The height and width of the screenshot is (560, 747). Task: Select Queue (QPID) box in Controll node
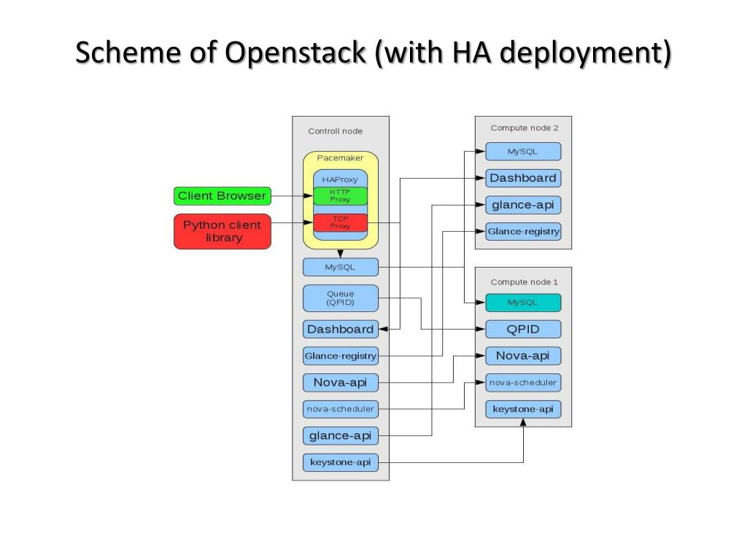click(x=341, y=298)
